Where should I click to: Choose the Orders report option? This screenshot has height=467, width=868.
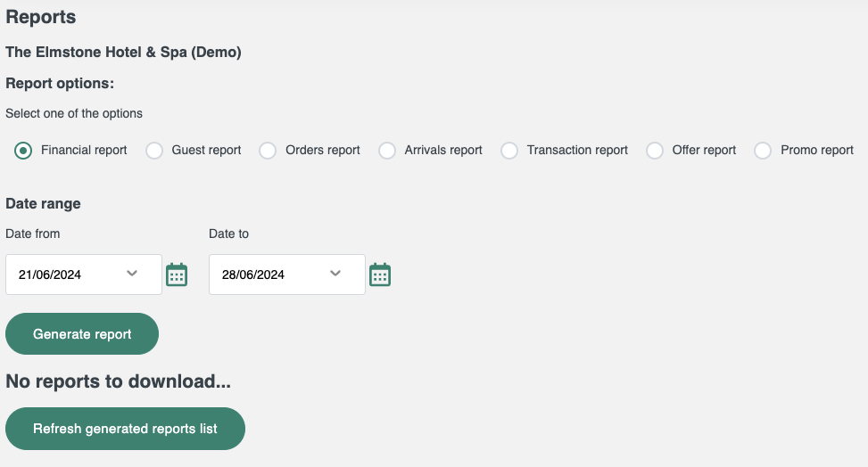268,151
